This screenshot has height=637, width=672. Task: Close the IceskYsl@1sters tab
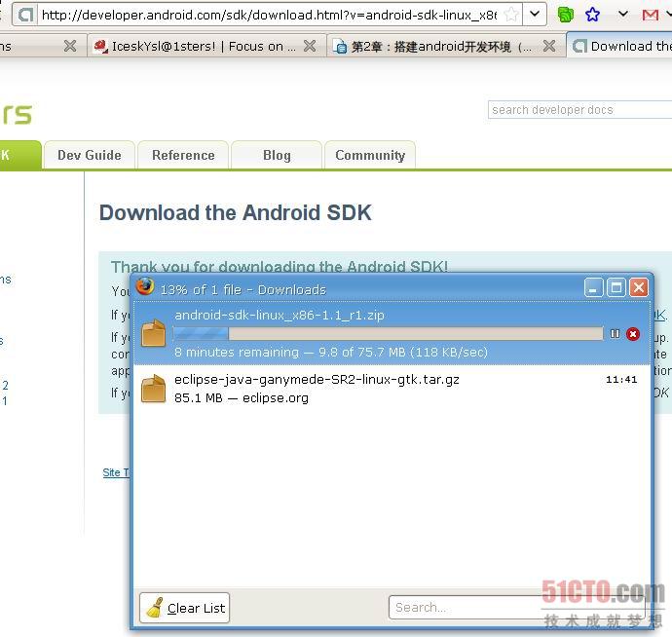[310, 46]
